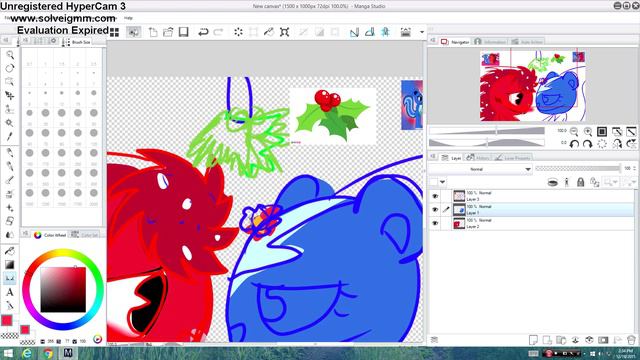Click the layer opacity slider

click(x=577, y=168)
